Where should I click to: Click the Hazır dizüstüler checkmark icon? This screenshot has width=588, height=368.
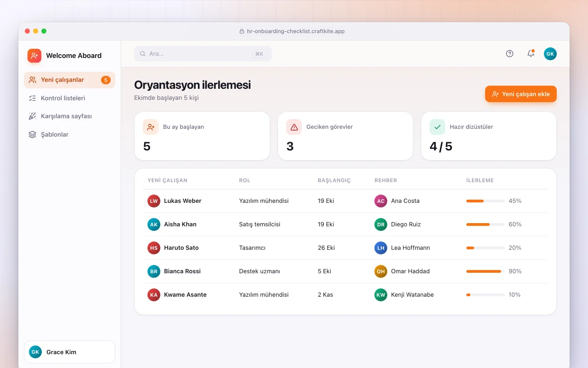point(437,127)
